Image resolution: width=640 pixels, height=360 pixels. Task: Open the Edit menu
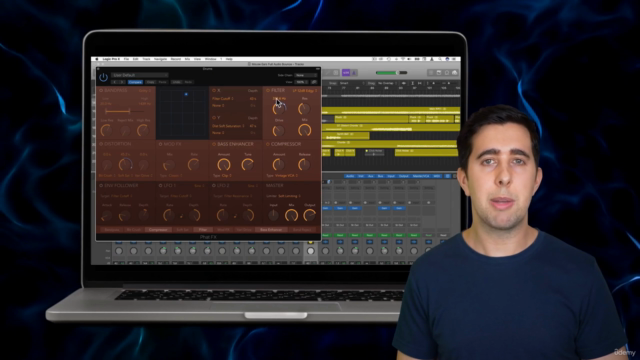tap(136, 59)
